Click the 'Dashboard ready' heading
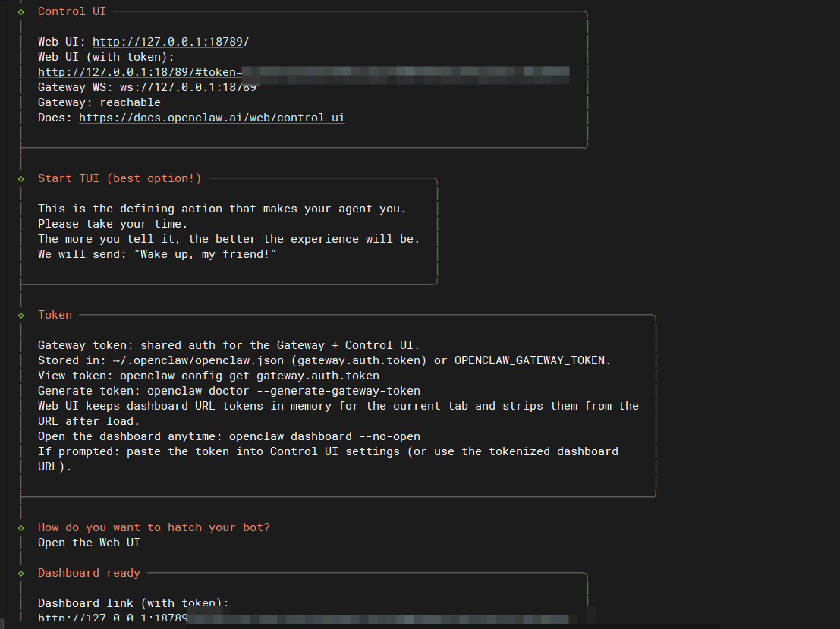Viewport: 840px width, 629px height. coord(89,574)
